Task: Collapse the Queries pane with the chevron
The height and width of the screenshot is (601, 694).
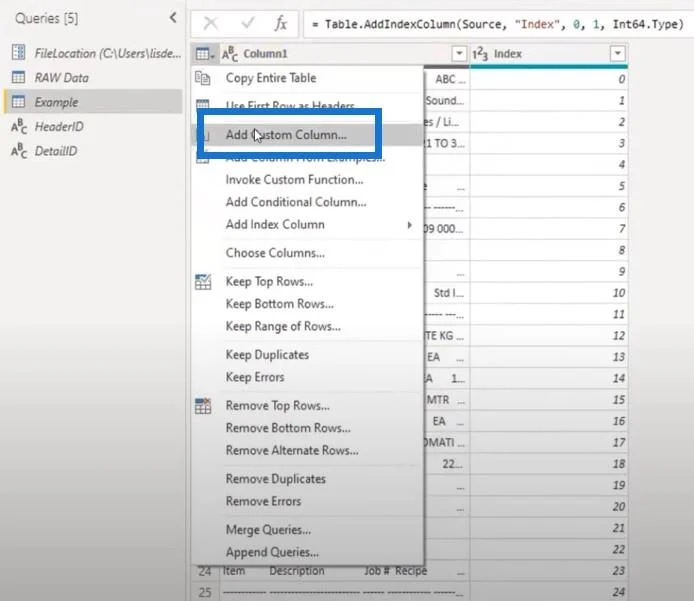Action: pos(173,18)
